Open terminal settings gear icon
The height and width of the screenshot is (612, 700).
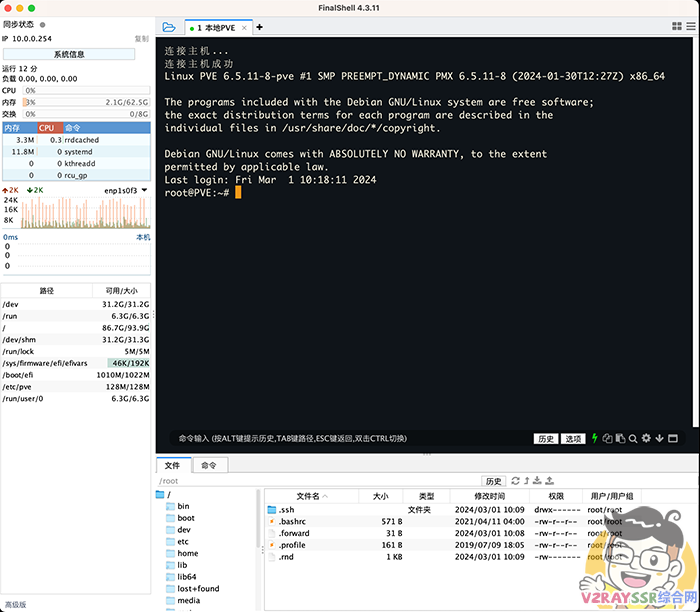[x=646, y=438]
